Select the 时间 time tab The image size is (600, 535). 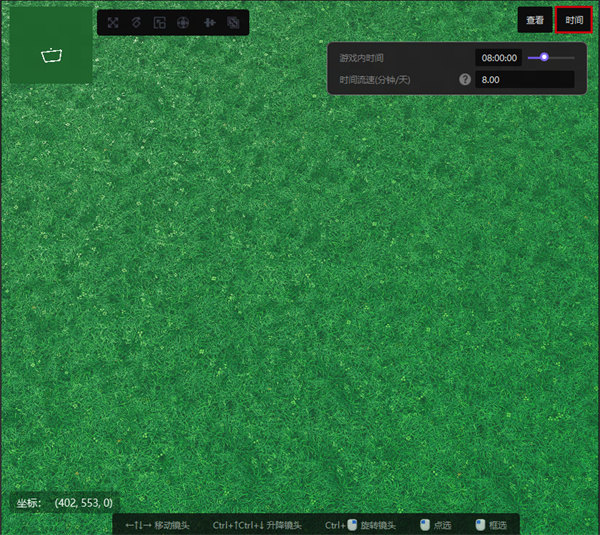point(574,20)
